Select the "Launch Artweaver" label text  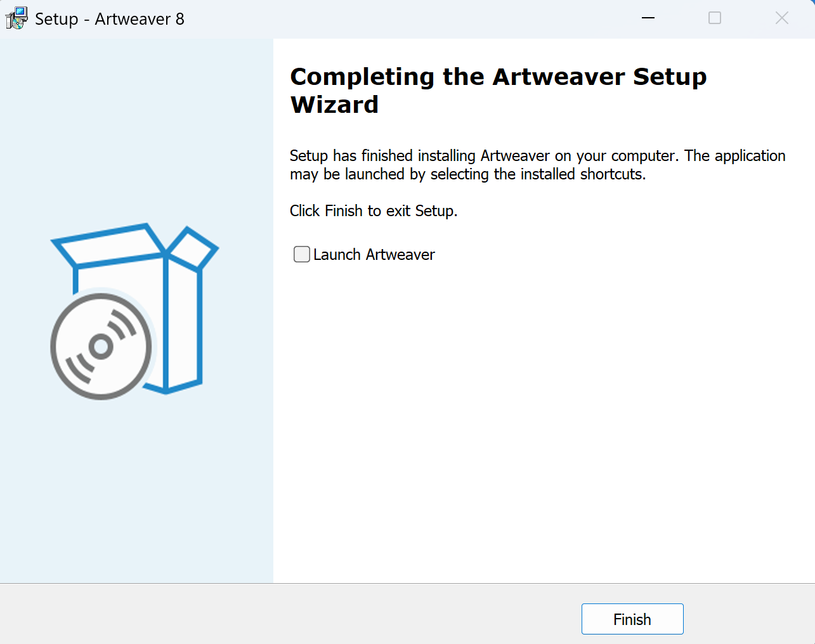pyautogui.click(x=374, y=255)
